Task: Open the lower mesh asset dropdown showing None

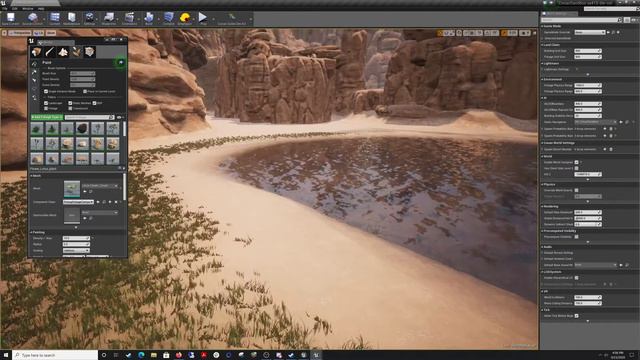Action: 100,213
